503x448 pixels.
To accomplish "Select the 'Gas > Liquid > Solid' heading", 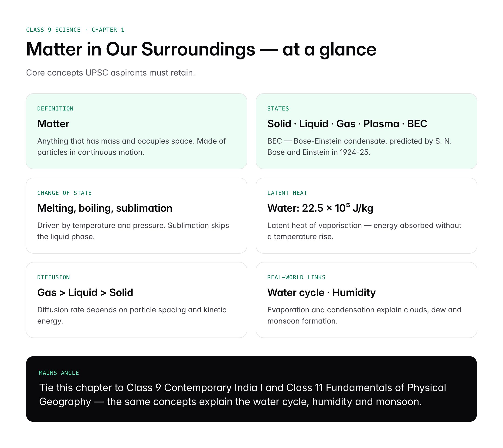I will tap(85, 293).
